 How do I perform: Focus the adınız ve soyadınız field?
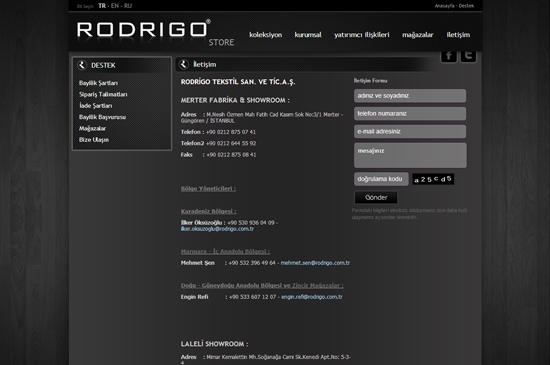[410, 96]
